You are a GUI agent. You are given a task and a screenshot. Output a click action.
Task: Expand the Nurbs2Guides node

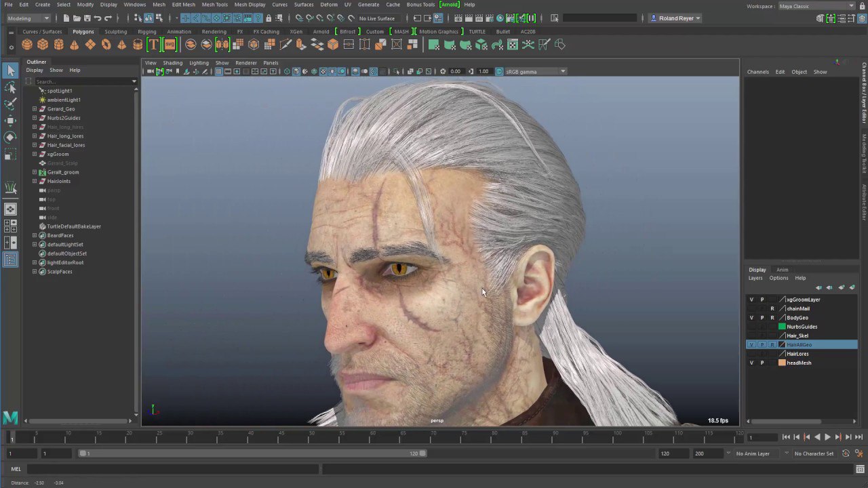click(35, 118)
